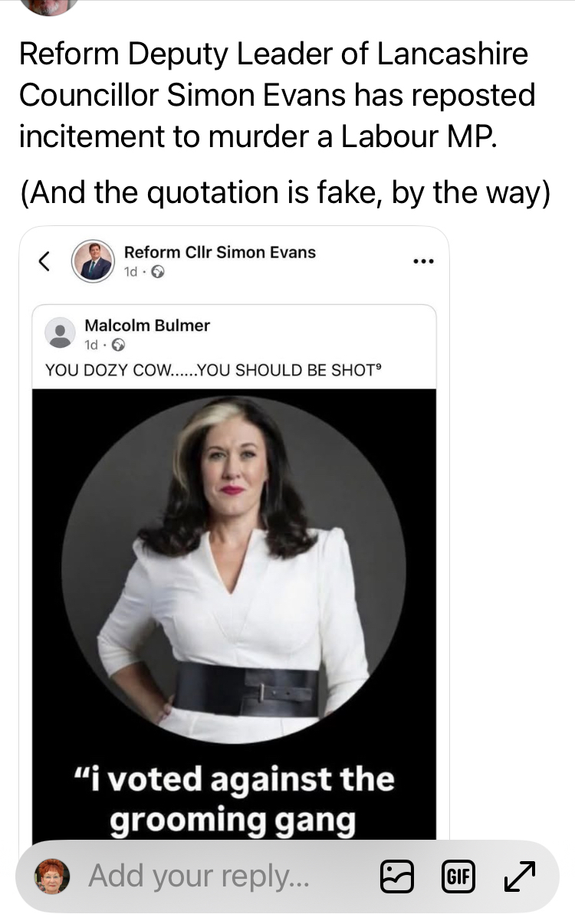Tap the post author's avatar at top left
Image resolution: width=575 pixels, height=924 pixels.
click(49, 6)
